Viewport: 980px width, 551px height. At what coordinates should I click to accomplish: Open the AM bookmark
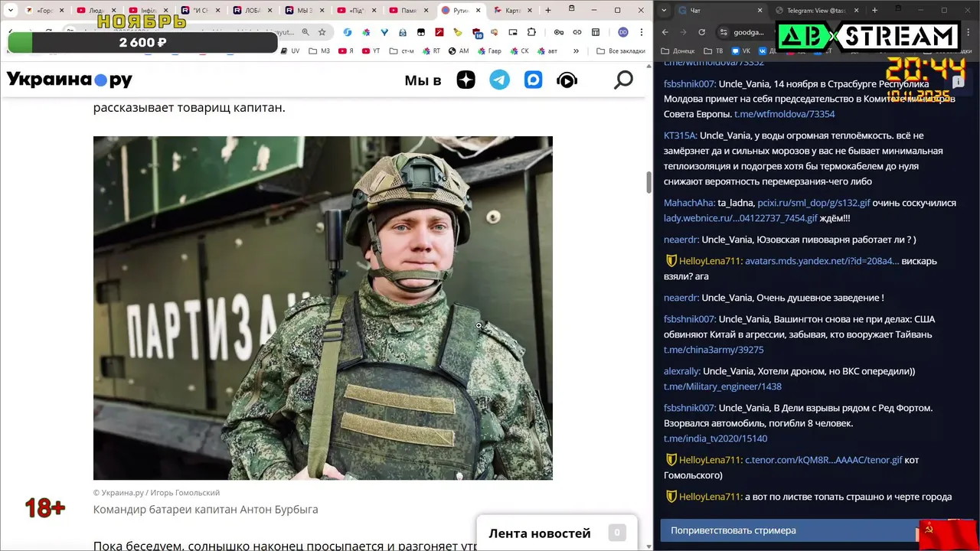click(x=458, y=51)
